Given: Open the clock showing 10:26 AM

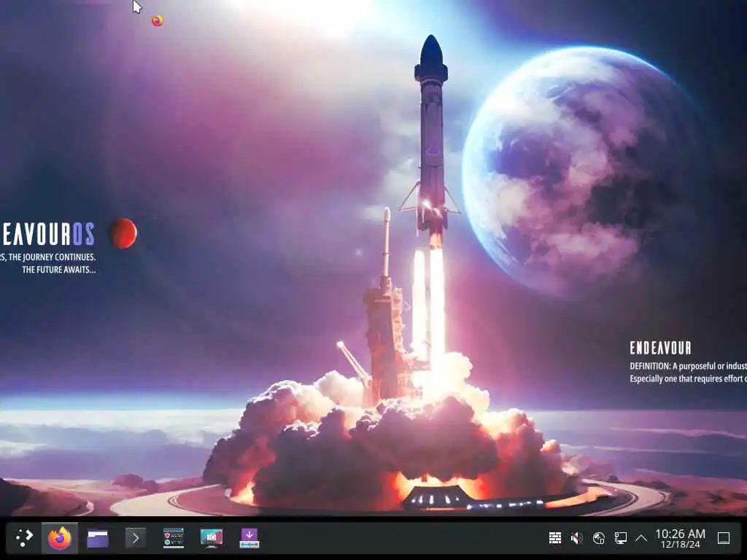Looking at the screenshot, I should [681, 534].
